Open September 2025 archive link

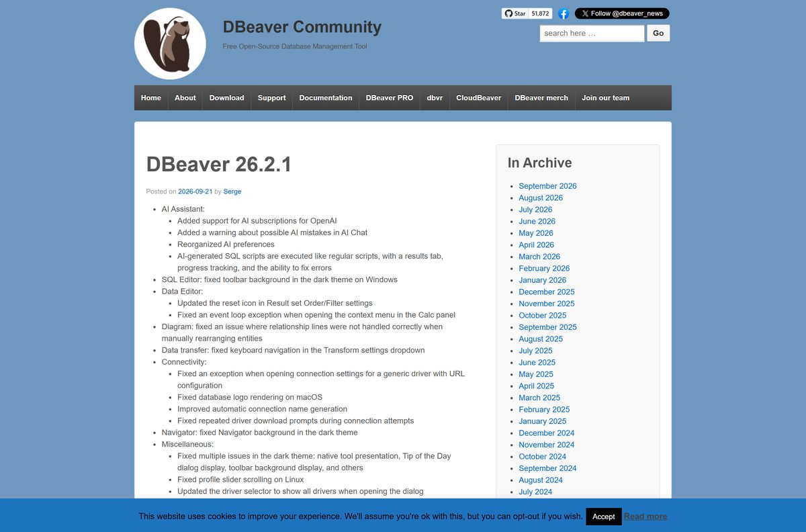[x=547, y=327]
